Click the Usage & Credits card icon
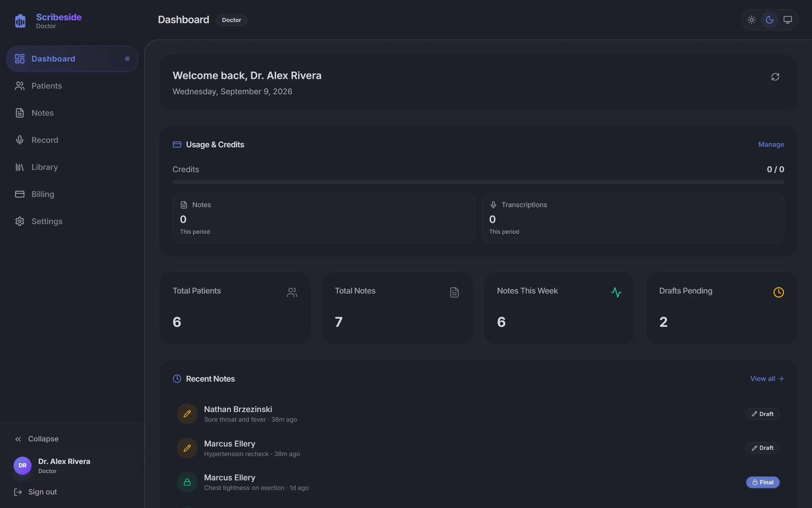 click(x=177, y=144)
